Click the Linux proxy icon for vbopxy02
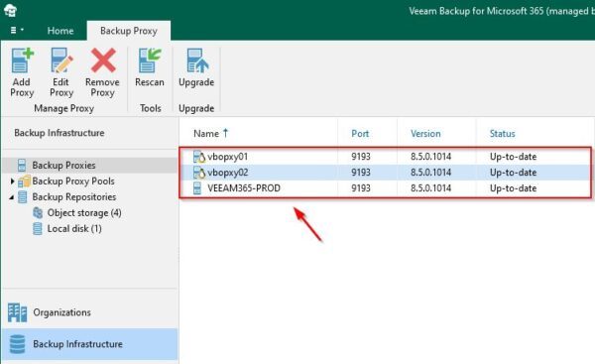Viewport: 595px width, 364px height. 199,173
